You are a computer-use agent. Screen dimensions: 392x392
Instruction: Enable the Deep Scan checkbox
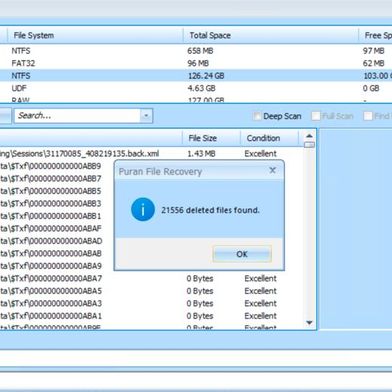point(257,116)
